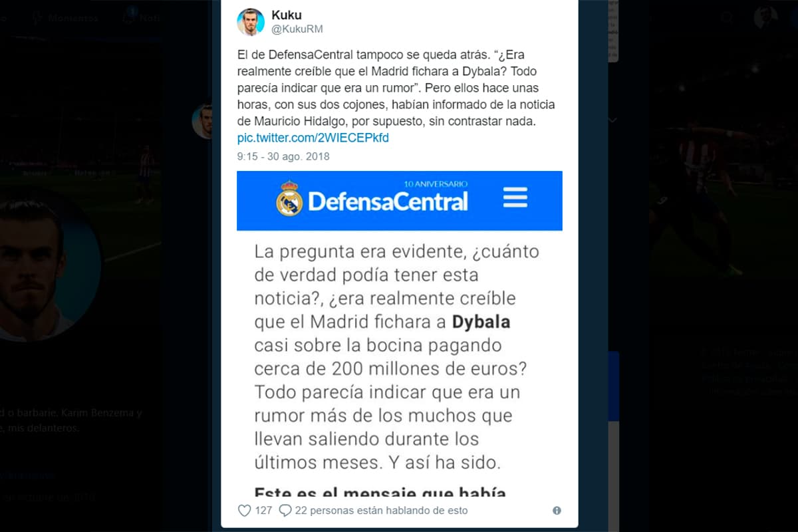
Task: Select the dimmed Notificaciones tab
Action: click(x=141, y=17)
